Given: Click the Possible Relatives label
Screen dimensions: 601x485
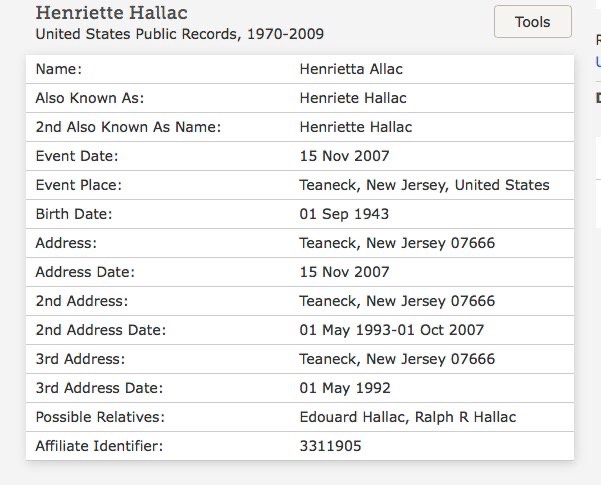Looking at the screenshot, I should point(100,417).
